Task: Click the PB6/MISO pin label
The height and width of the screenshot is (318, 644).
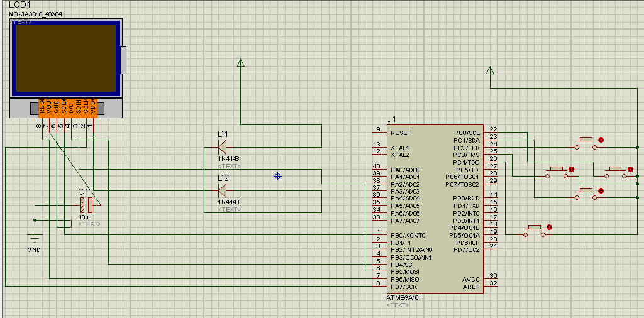Action: (404, 280)
